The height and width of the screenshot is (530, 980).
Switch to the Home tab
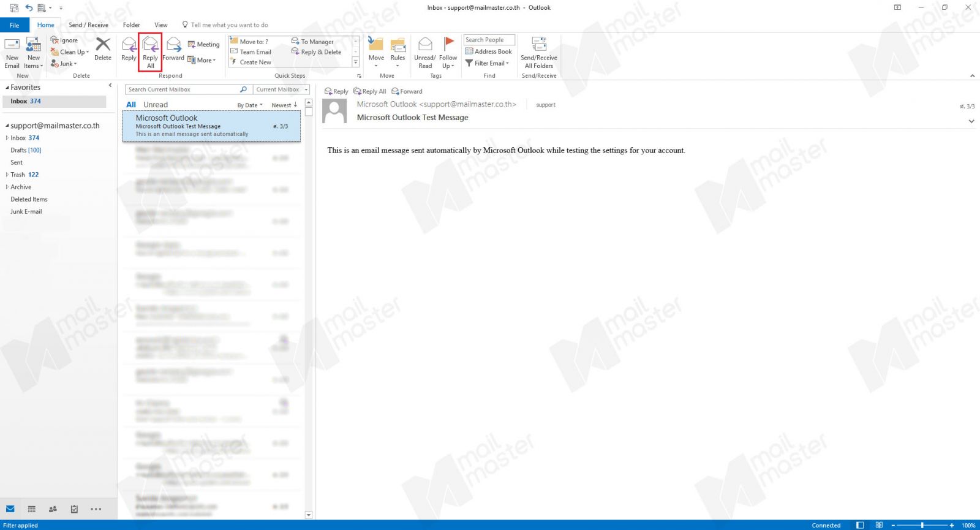tap(45, 25)
